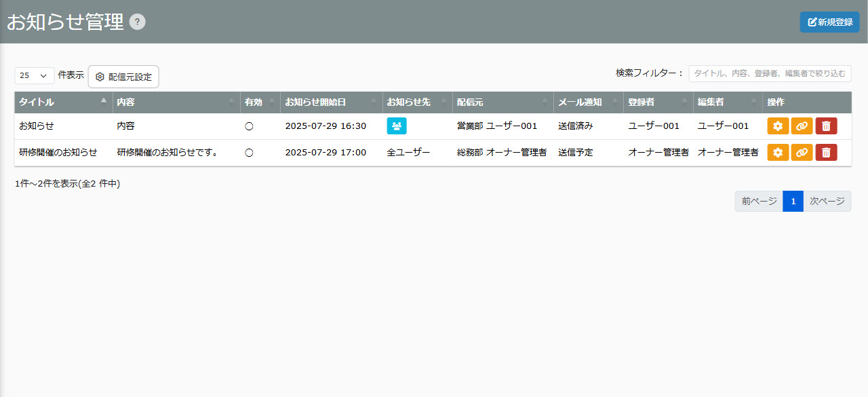868x397 pixels.
Task: Click the 新規登録 button
Action: pyautogui.click(x=829, y=22)
